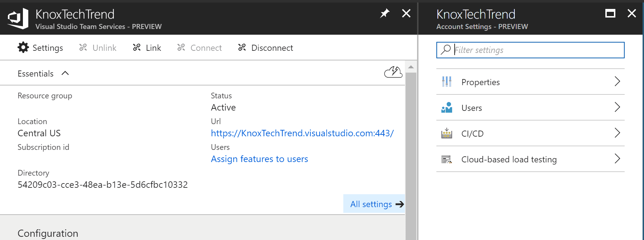Image resolution: width=644 pixels, height=240 pixels.
Task: Click the cloud quickstart icon
Action: click(393, 72)
